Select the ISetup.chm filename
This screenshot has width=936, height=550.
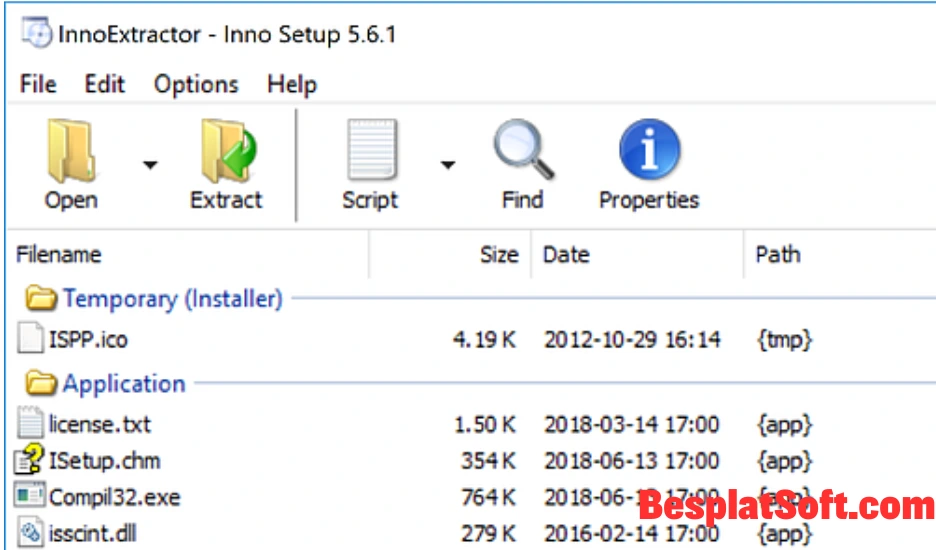tap(104, 461)
